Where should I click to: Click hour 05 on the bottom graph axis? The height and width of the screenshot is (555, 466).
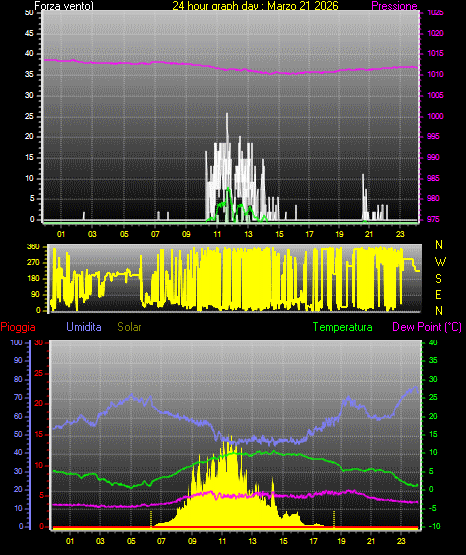(131, 541)
